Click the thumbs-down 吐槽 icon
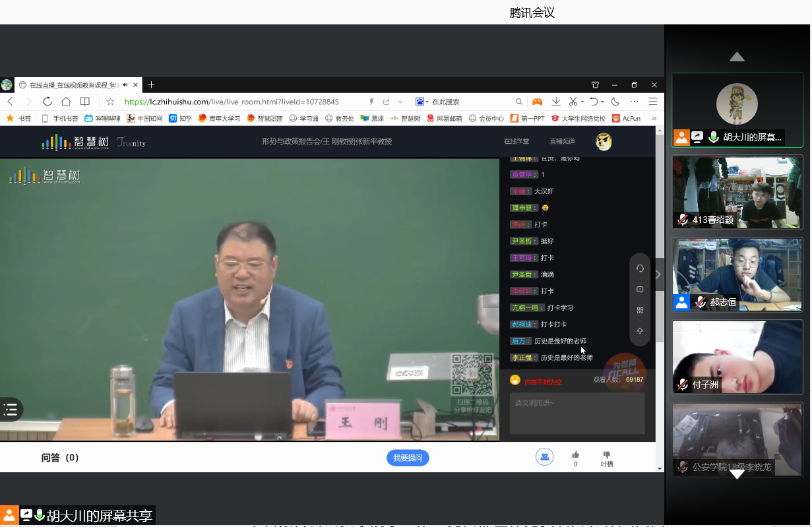Screen dimensions: 812x527 [607, 455]
